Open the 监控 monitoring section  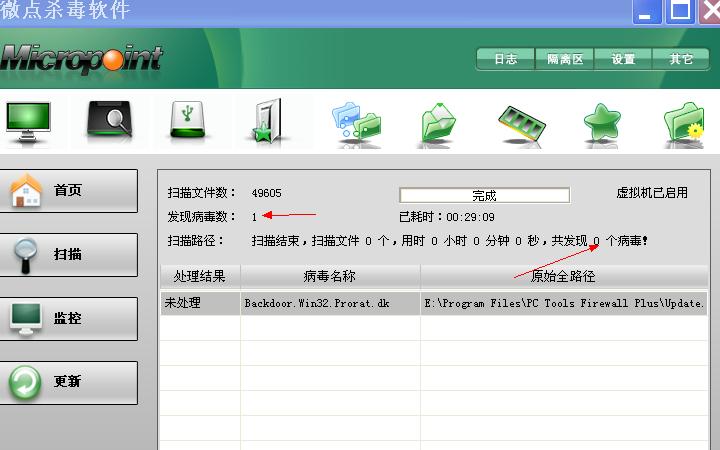click(x=69, y=319)
